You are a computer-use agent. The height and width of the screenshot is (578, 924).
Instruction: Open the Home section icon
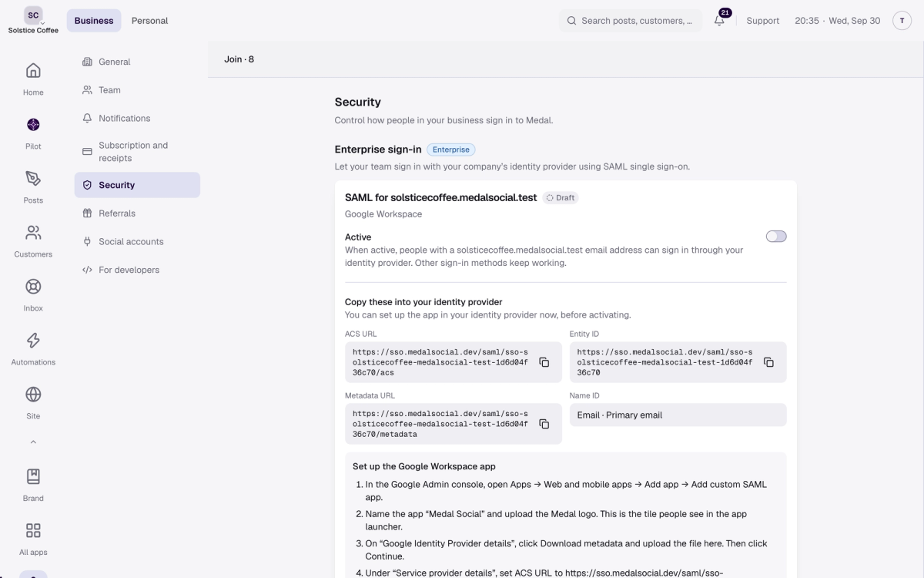33,71
